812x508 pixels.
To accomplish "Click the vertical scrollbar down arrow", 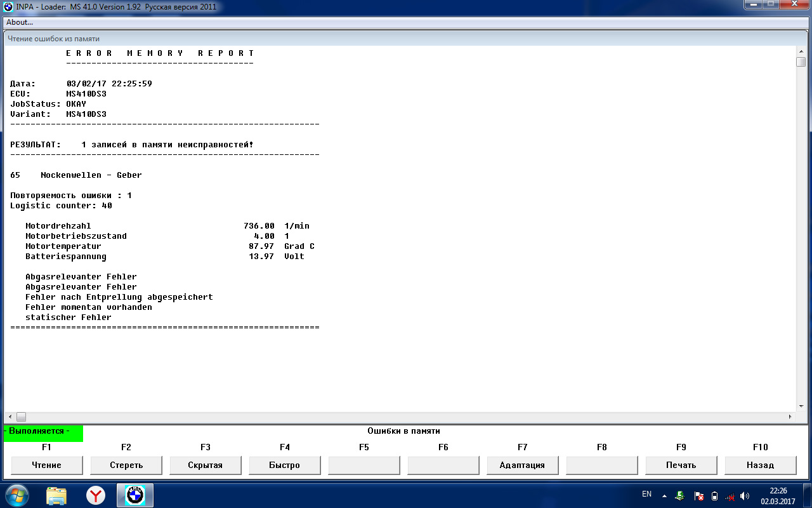I will point(801,406).
